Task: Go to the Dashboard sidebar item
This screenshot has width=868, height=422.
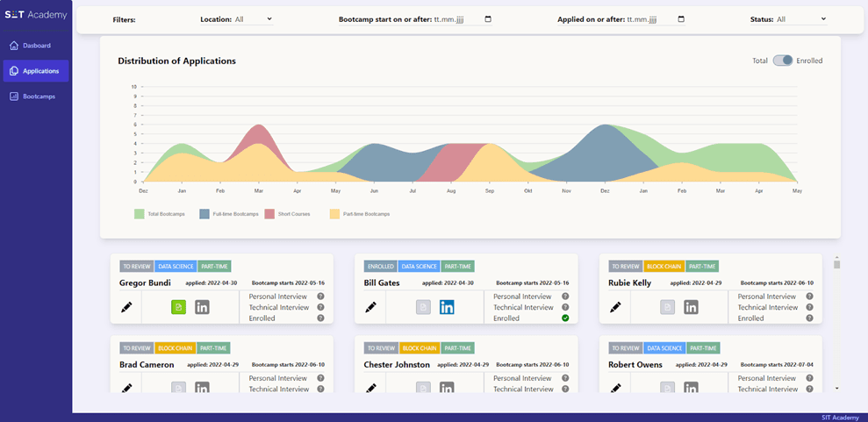Action: pos(36,46)
